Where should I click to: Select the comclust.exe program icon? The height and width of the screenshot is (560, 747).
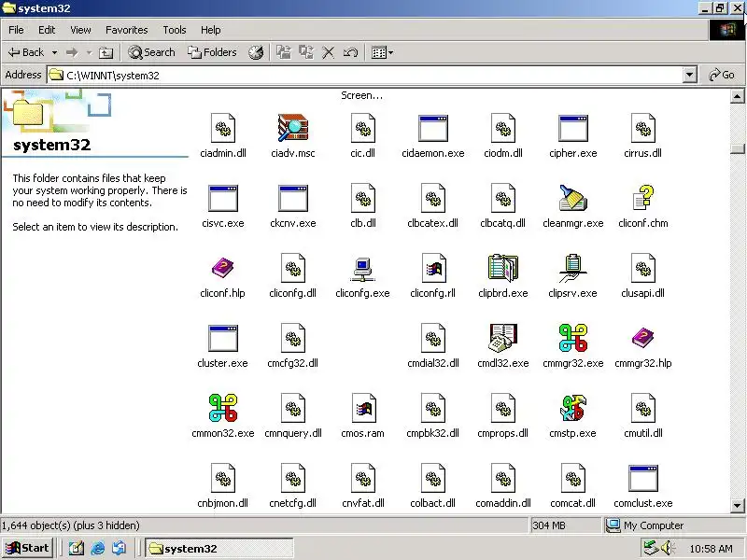point(642,478)
